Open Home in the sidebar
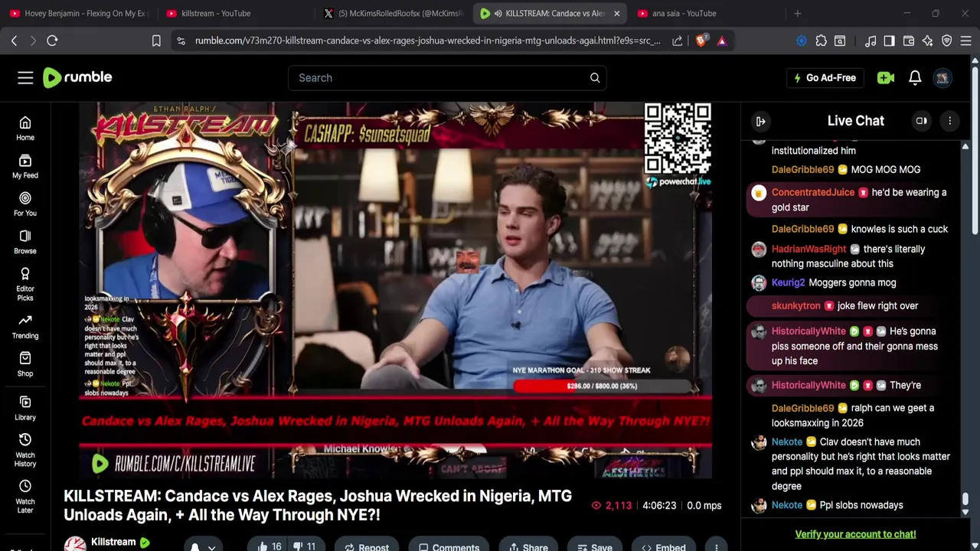 click(25, 129)
